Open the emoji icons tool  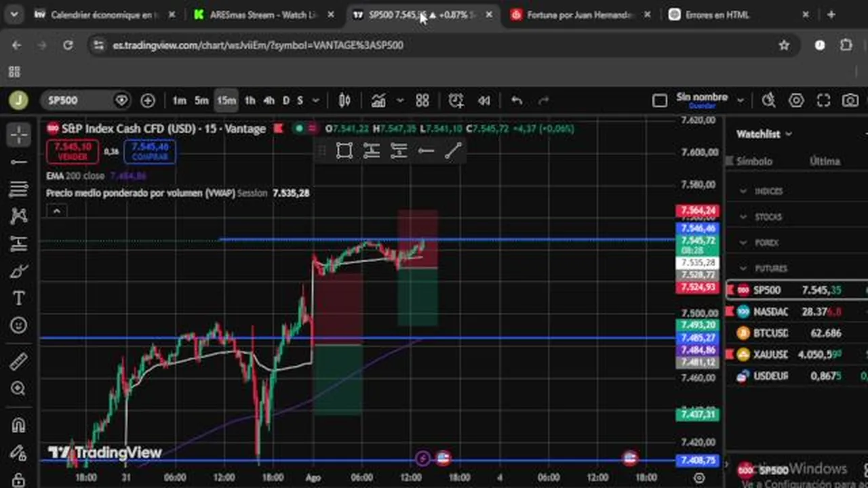[19, 325]
